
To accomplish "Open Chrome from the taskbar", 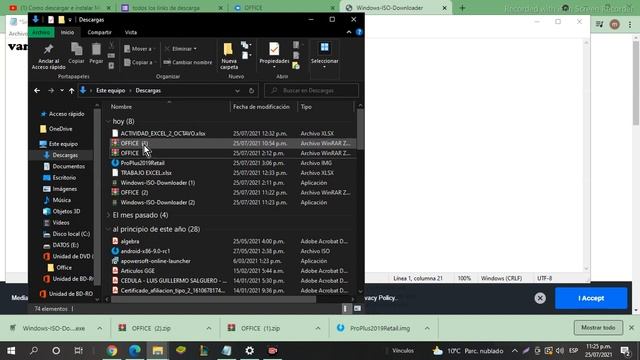I will 112,351.
